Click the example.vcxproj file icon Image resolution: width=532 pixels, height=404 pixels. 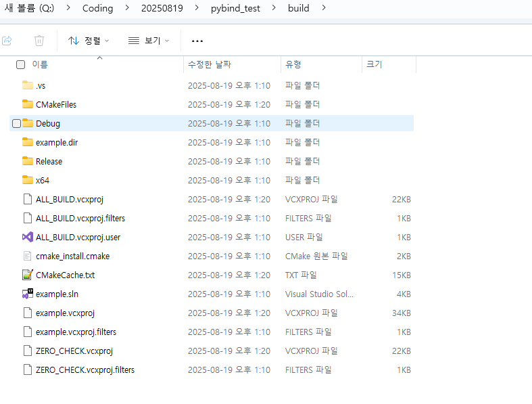click(x=28, y=313)
